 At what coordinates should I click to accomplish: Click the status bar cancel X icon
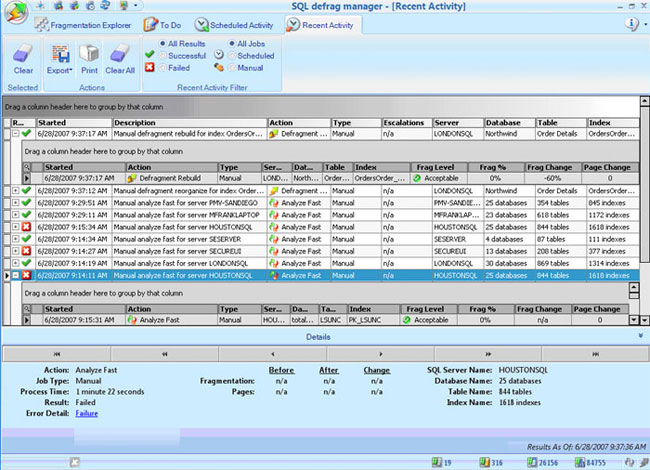[75, 462]
